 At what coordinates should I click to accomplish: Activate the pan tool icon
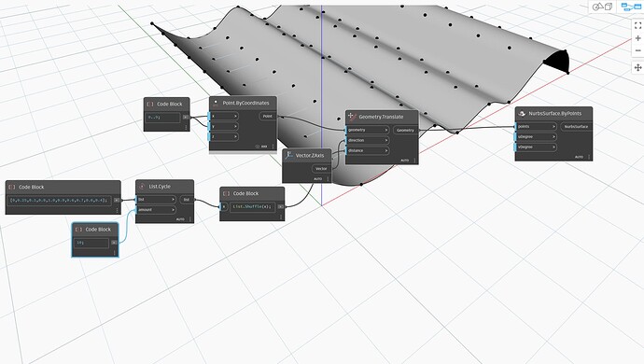pos(637,67)
